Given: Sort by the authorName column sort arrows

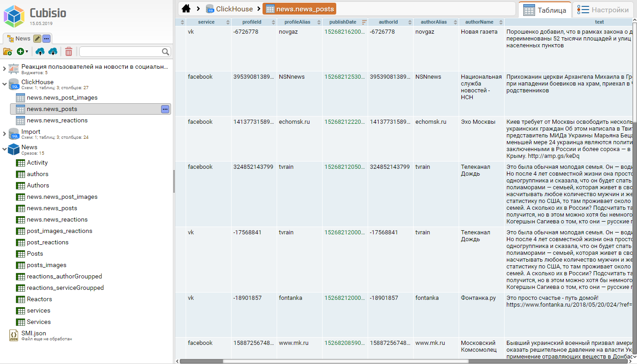Looking at the screenshot, I should [501, 22].
